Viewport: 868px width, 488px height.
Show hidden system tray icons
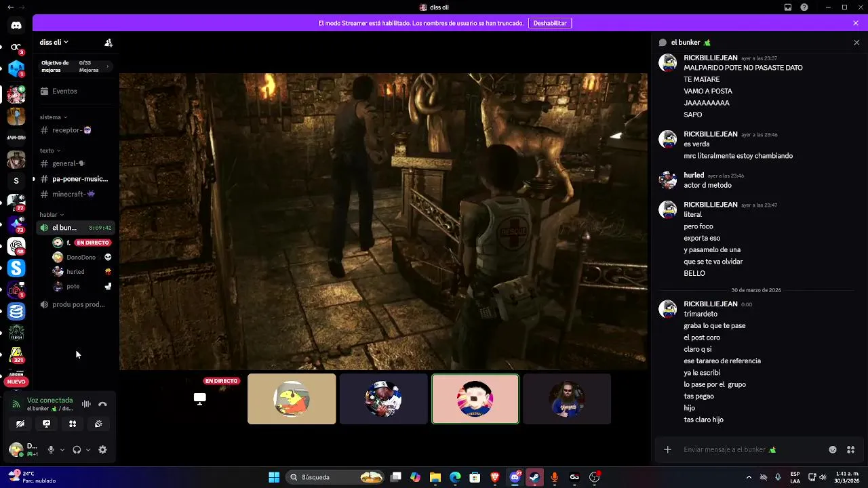[x=749, y=477]
